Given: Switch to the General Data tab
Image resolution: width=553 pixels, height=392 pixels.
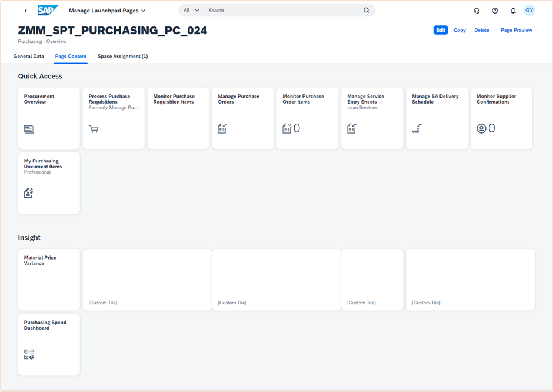Looking at the screenshot, I should (x=29, y=56).
